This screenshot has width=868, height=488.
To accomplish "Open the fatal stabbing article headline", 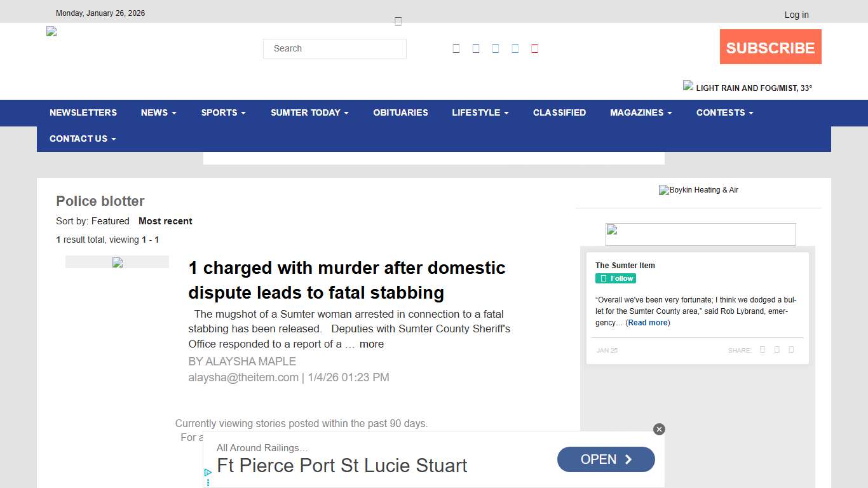I will tap(347, 280).
